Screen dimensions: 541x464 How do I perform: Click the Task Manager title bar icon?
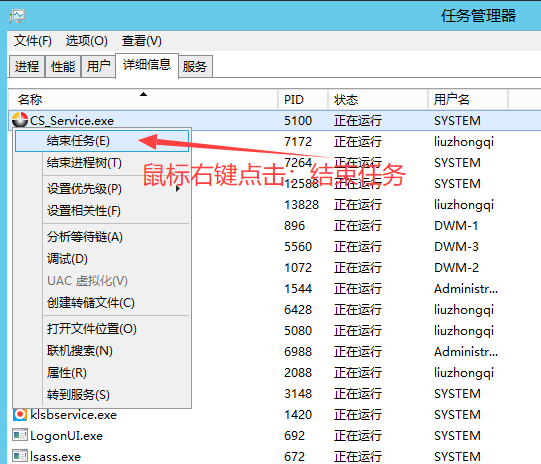click(x=17, y=16)
